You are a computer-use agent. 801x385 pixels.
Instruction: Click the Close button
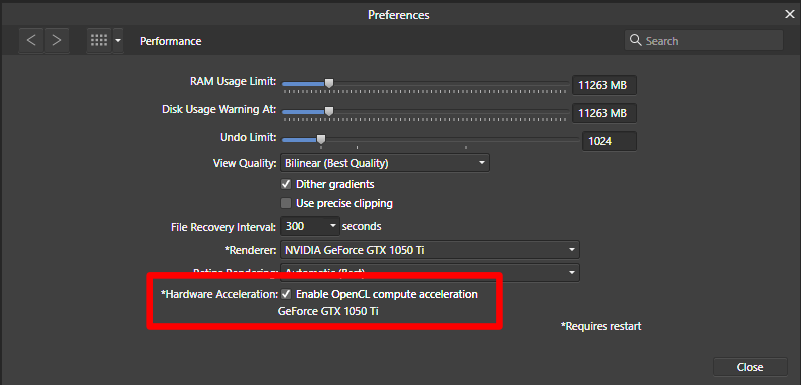click(750, 367)
